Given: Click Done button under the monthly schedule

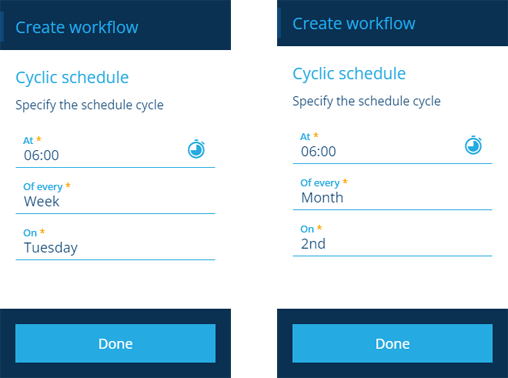Looking at the screenshot, I should (392, 343).
